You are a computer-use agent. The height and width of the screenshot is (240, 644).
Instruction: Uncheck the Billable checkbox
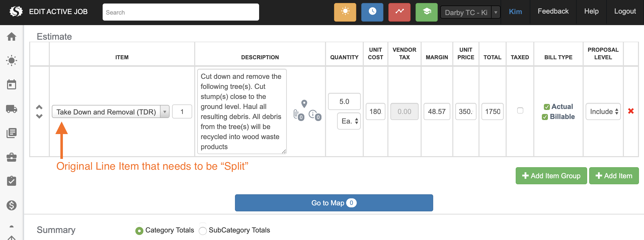point(545,117)
